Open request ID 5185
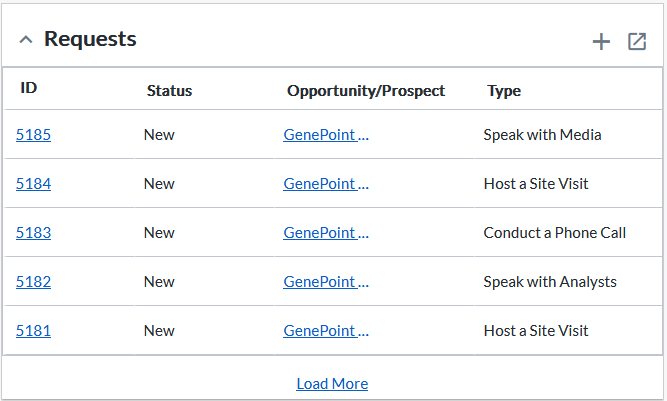 [33, 135]
